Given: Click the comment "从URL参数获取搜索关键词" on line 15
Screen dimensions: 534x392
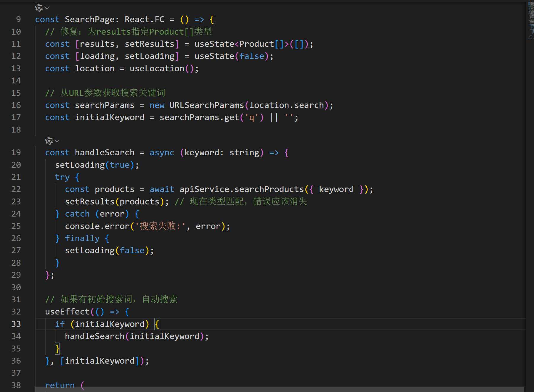Looking at the screenshot, I should click(113, 93).
